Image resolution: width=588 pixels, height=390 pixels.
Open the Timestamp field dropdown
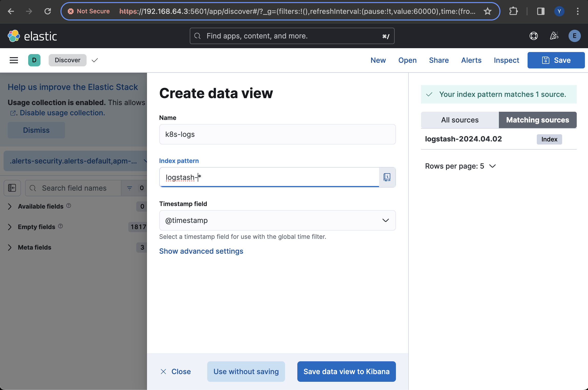(x=277, y=220)
